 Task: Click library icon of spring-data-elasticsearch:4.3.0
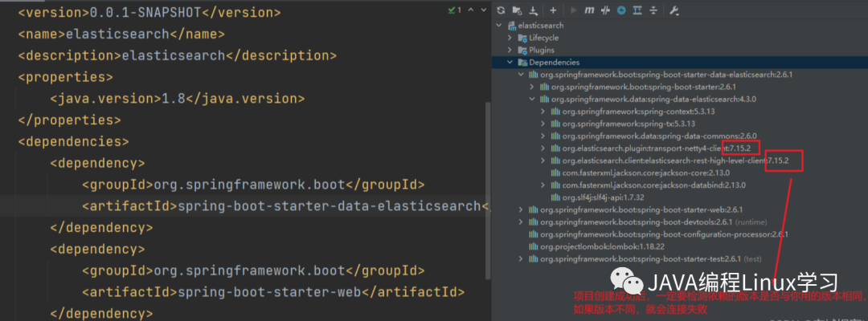544,99
